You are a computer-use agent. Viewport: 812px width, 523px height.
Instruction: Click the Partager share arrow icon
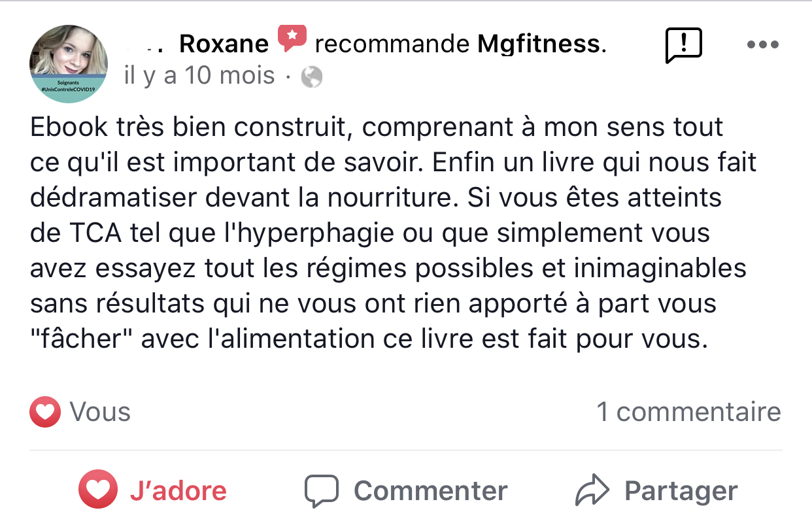click(x=592, y=491)
